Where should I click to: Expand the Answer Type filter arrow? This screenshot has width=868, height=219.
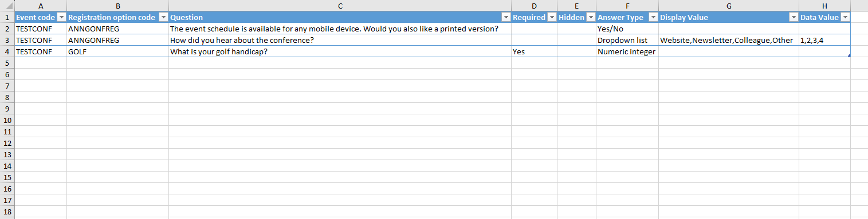[653, 18]
